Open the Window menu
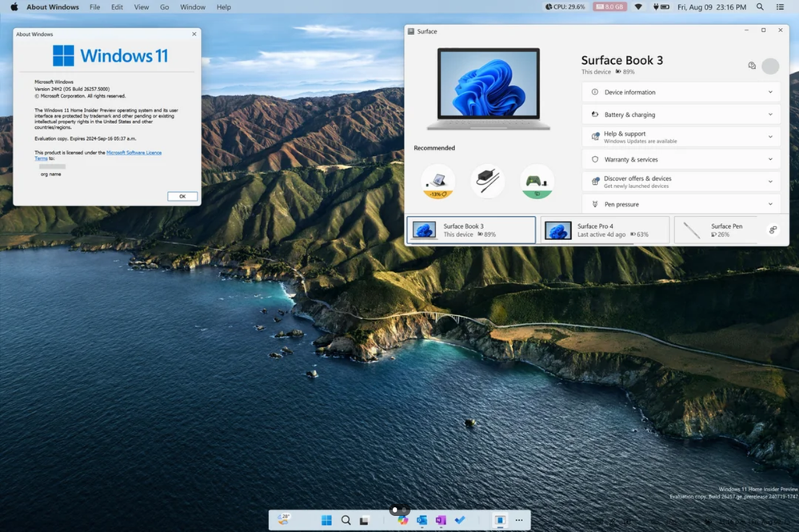 coord(193,6)
